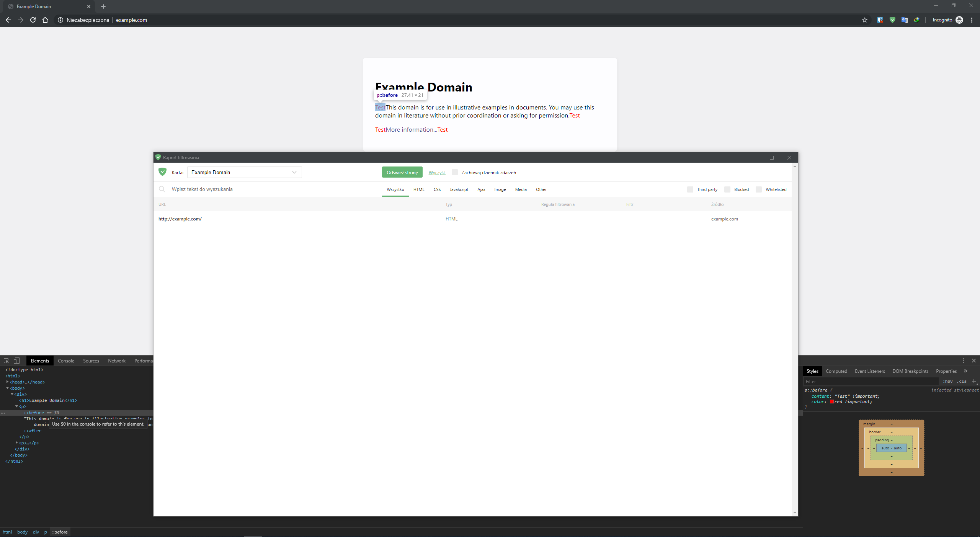Toggle the device toolbar in DevTools

coord(16,361)
